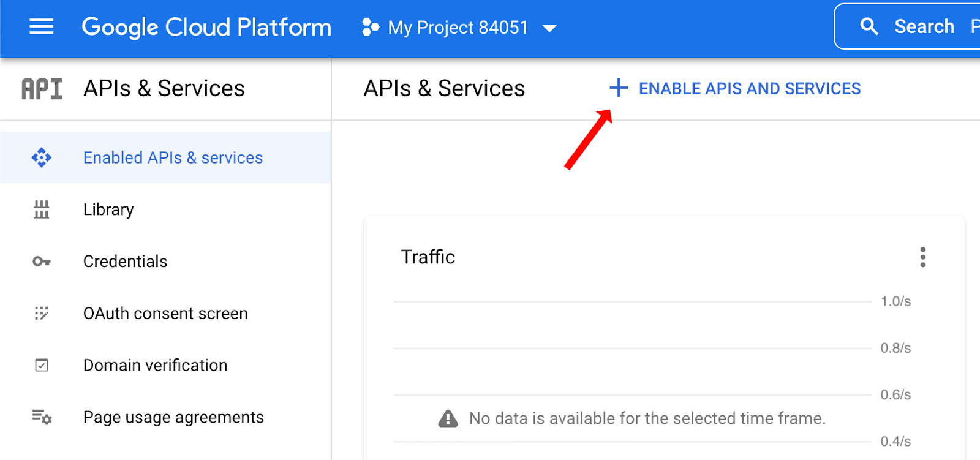980x460 pixels.
Task: Open OAuth consent screen
Action: [x=165, y=314]
